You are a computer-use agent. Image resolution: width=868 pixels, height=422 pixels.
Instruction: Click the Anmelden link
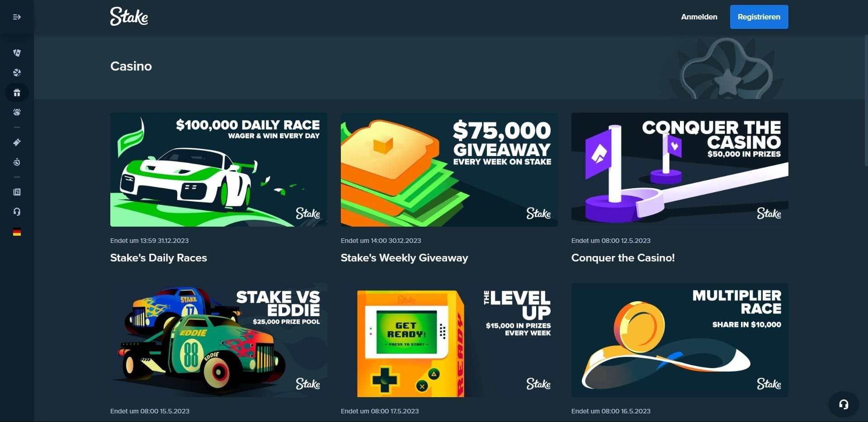click(x=699, y=17)
